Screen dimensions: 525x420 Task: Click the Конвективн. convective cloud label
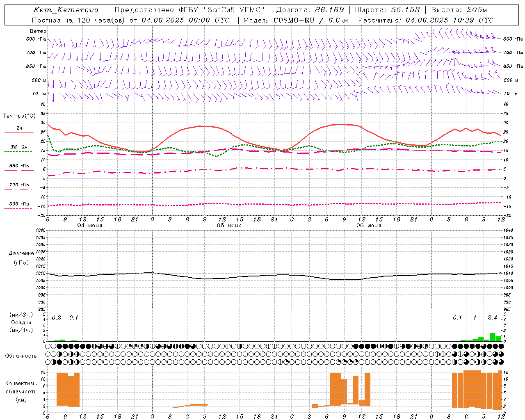[x=21, y=383]
